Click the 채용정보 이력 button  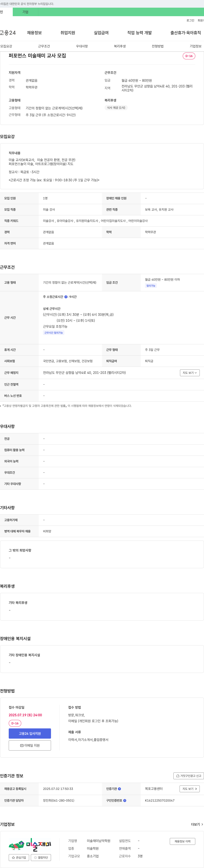[183, 841]
